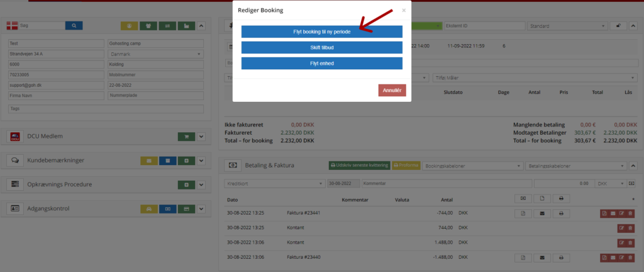Image resolution: width=644 pixels, height=272 pixels.
Task: Cancel the dialog with Annullér
Action: tap(392, 91)
